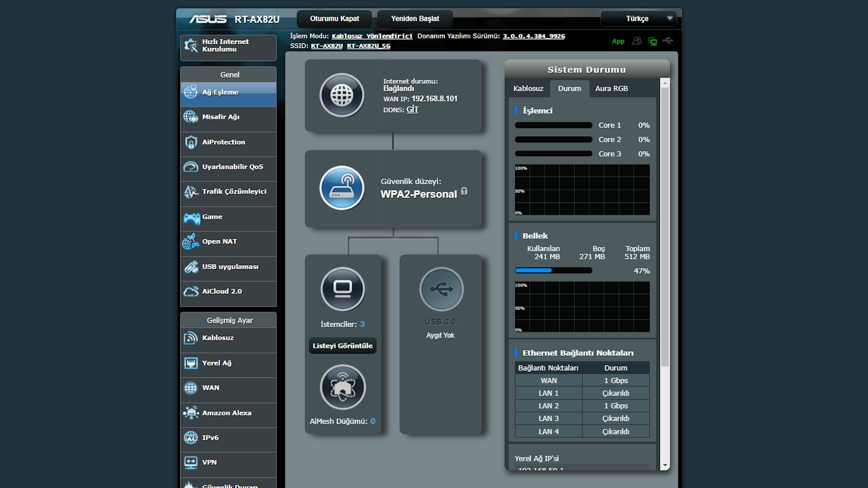The image size is (868, 488).
Task: Click the RT-AX82U_5G SSID link
Action: (x=369, y=46)
